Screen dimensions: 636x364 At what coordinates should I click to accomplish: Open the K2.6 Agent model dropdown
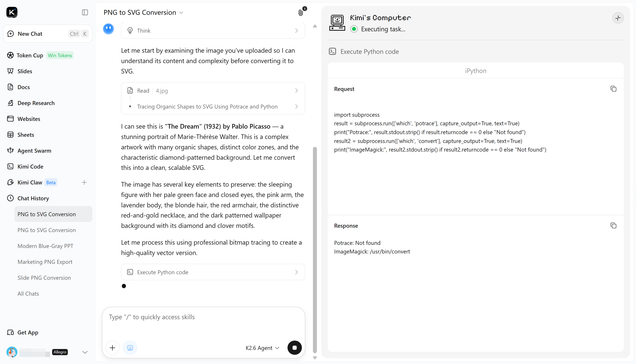click(262, 348)
